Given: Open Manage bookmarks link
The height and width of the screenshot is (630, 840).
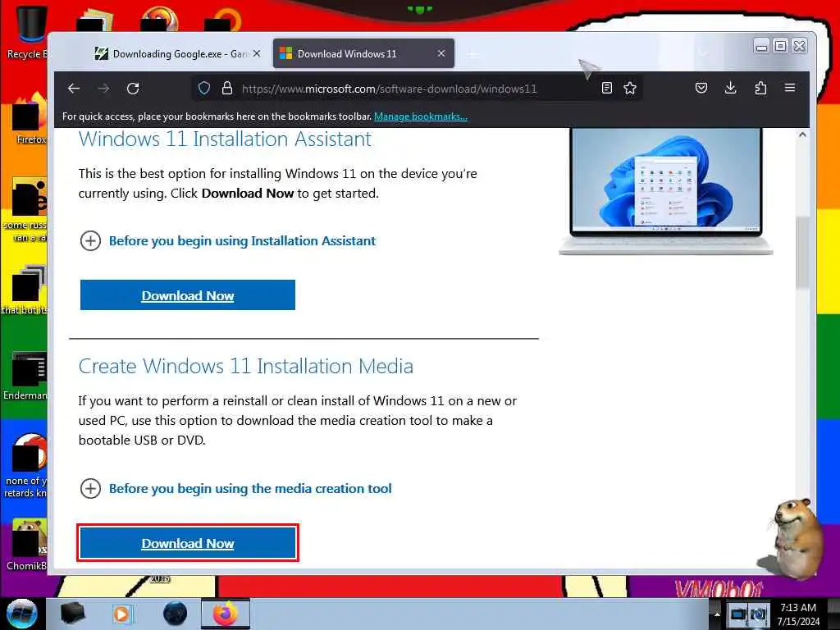Looking at the screenshot, I should point(421,116).
